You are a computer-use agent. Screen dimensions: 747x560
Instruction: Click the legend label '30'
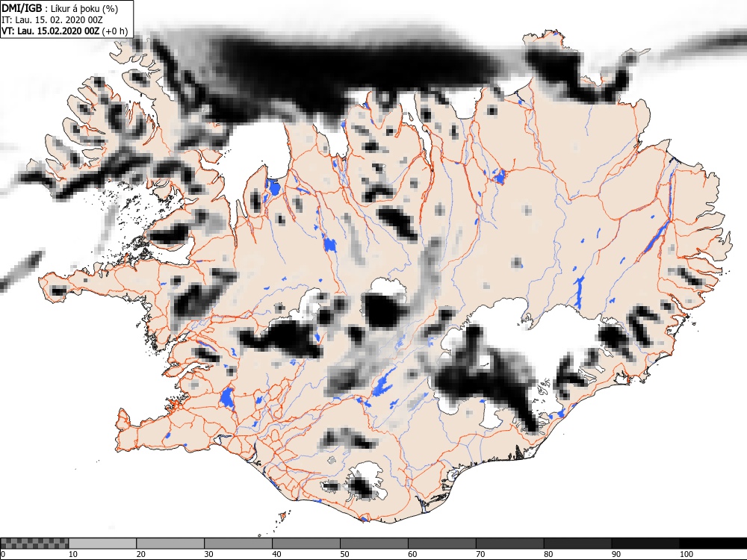tap(208, 554)
